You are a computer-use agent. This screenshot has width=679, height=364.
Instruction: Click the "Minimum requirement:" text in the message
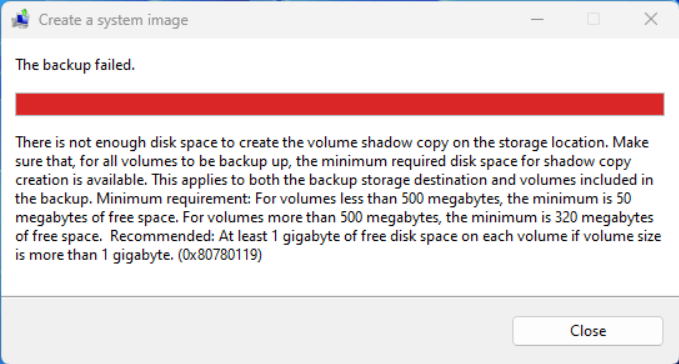[174, 199]
